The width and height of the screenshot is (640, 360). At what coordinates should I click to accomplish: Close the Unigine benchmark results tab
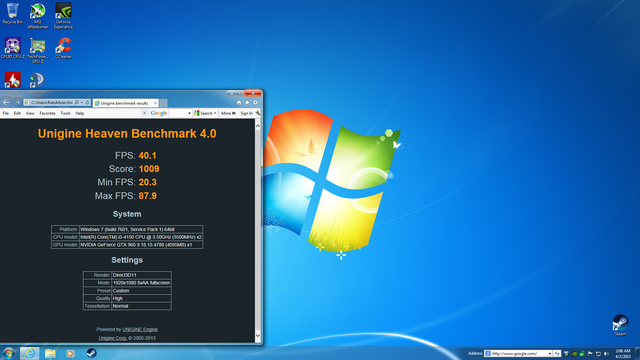click(155, 103)
